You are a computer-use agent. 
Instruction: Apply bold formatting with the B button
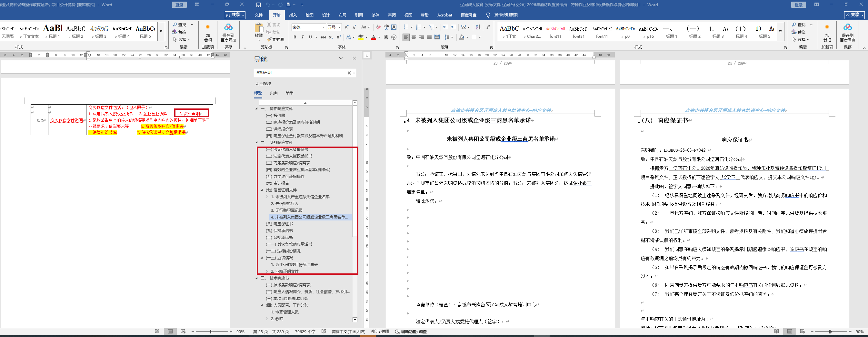click(x=295, y=37)
